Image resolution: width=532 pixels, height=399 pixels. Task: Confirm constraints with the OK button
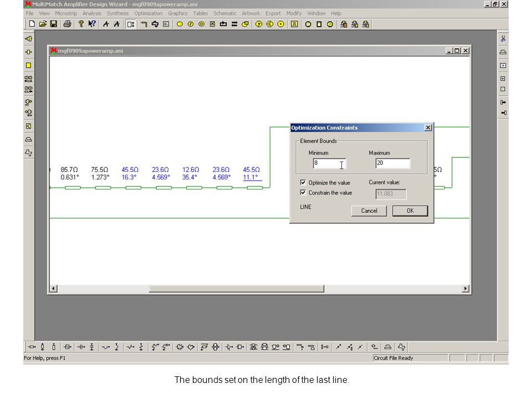coord(410,211)
